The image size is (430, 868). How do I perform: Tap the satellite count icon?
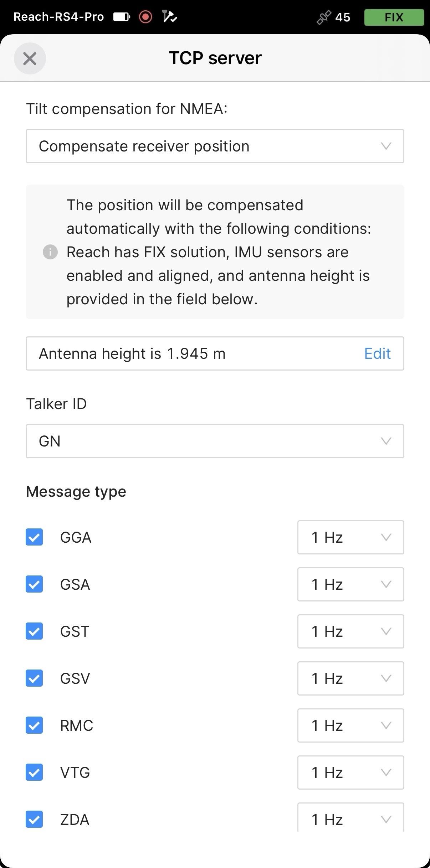324,17
